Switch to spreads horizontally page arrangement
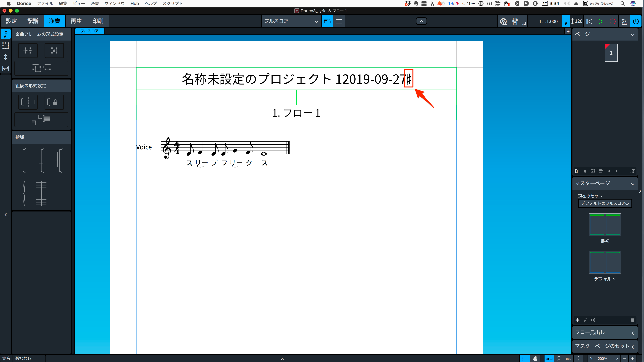This screenshot has width=644, height=362. (x=549, y=359)
